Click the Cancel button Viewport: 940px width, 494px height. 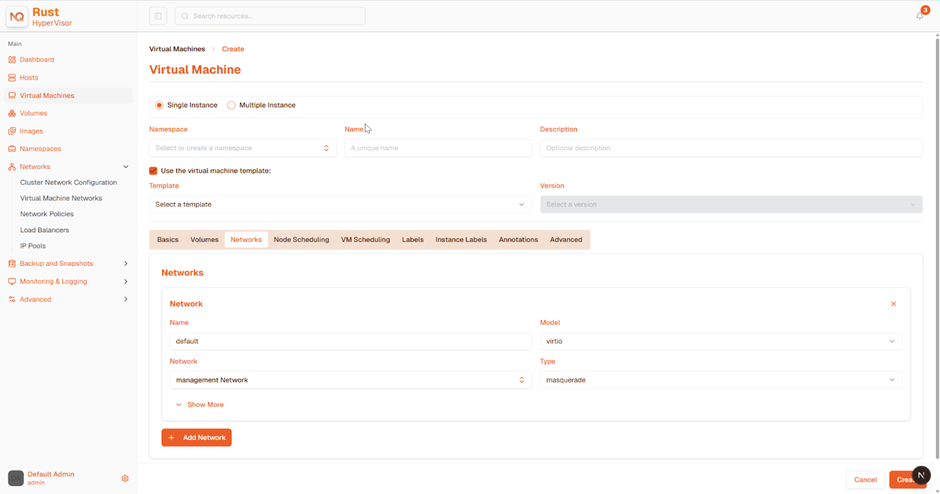(865, 480)
